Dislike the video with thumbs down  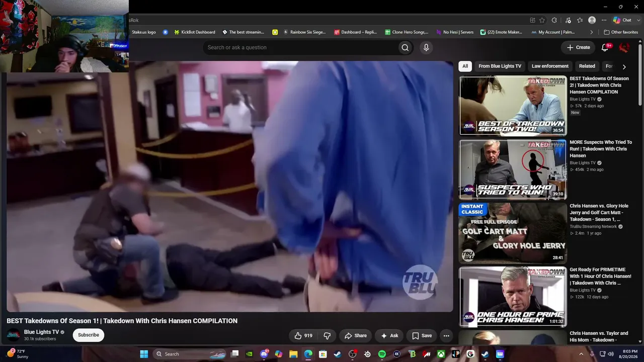[327, 335]
